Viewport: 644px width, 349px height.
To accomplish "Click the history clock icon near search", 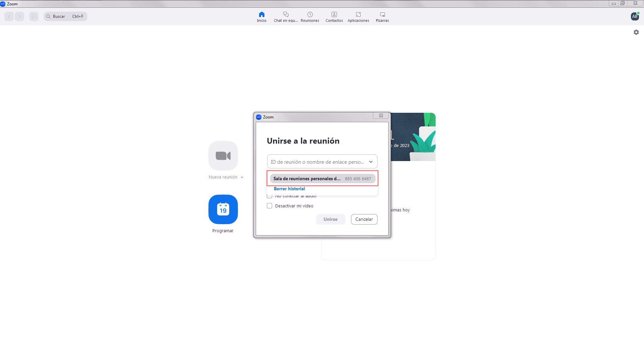I will click(x=34, y=16).
